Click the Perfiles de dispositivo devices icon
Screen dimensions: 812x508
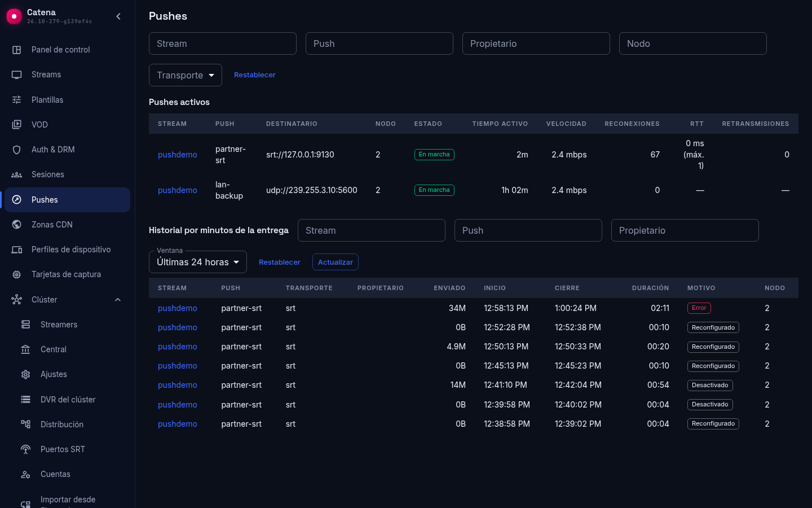[x=17, y=249]
